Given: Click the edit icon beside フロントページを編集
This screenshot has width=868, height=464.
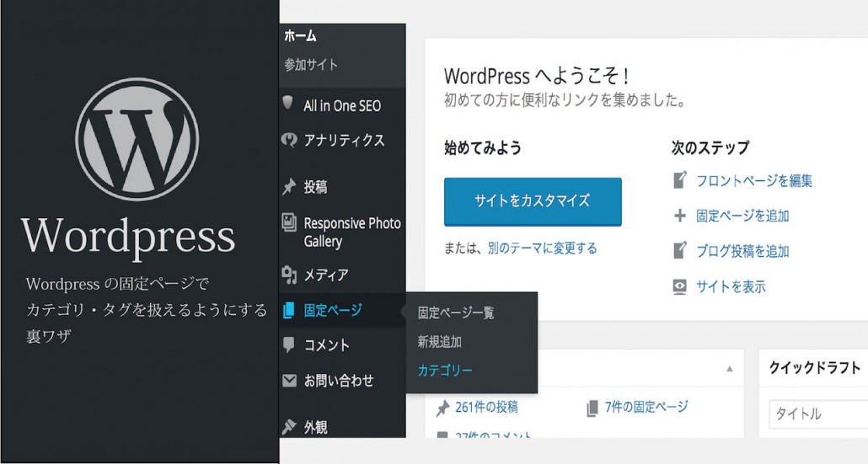Looking at the screenshot, I should coord(680,180).
